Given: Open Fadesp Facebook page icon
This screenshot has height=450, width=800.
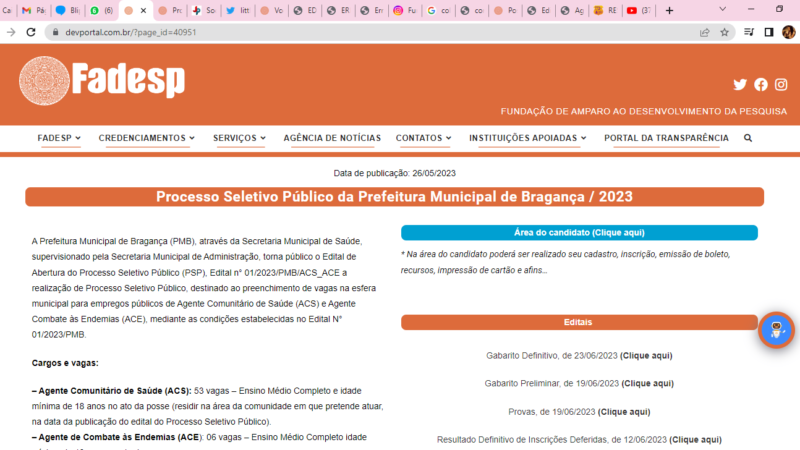Looking at the screenshot, I should click(x=761, y=85).
